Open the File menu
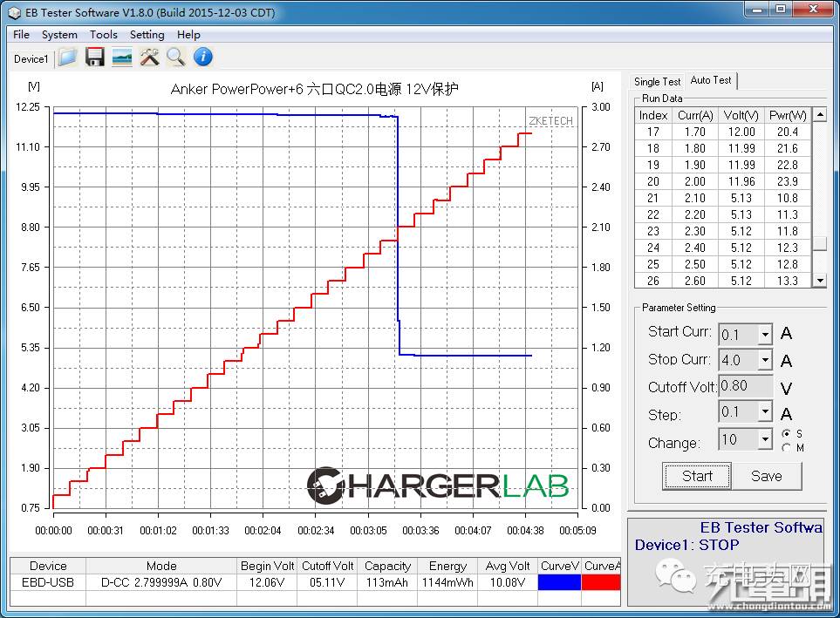The image size is (840, 618). pos(22,35)
